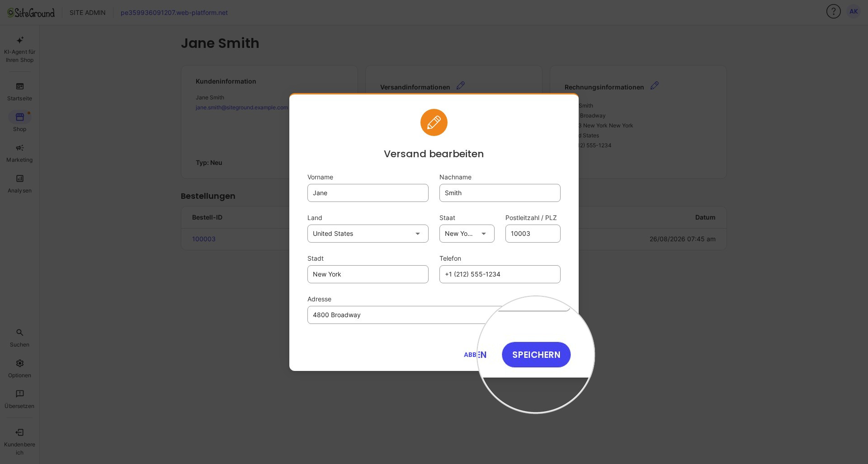Viewport: 868px width, 464px height.
Task: Open the site domain link in header
Action: (x=174, y=13)
